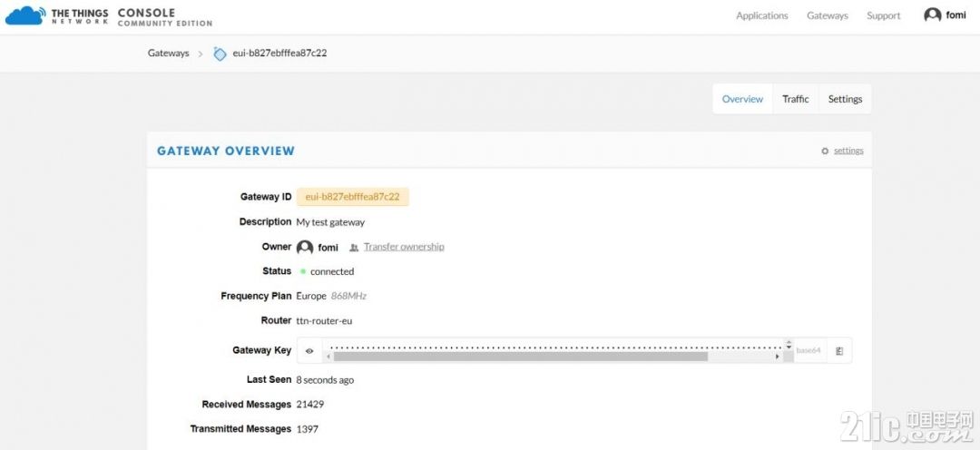Click The Things Network cloud logo
Image resolution: width=980 pixels, height=450 pixels.
(25, 15)
